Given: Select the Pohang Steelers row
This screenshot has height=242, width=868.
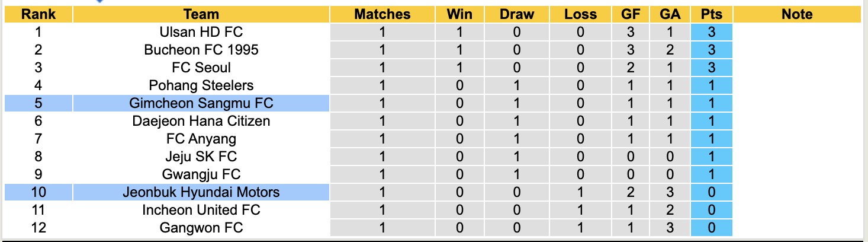Looking at the screenshot, I should point(201,85).
